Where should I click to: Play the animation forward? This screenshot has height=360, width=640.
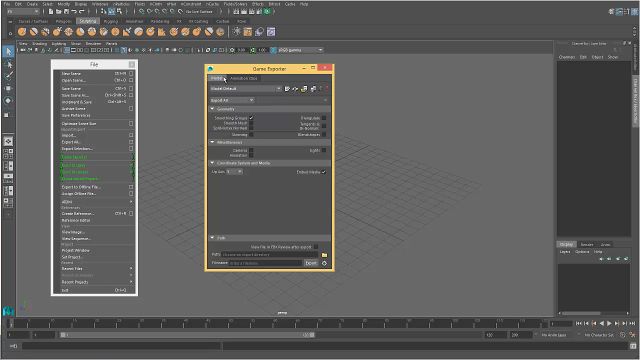pos(609,323)
